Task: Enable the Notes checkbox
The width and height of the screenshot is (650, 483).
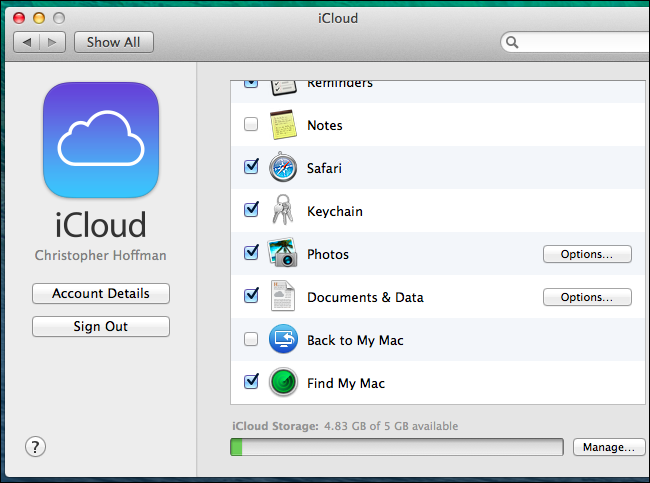Action: pyautogui.click(x=251, y=124)
